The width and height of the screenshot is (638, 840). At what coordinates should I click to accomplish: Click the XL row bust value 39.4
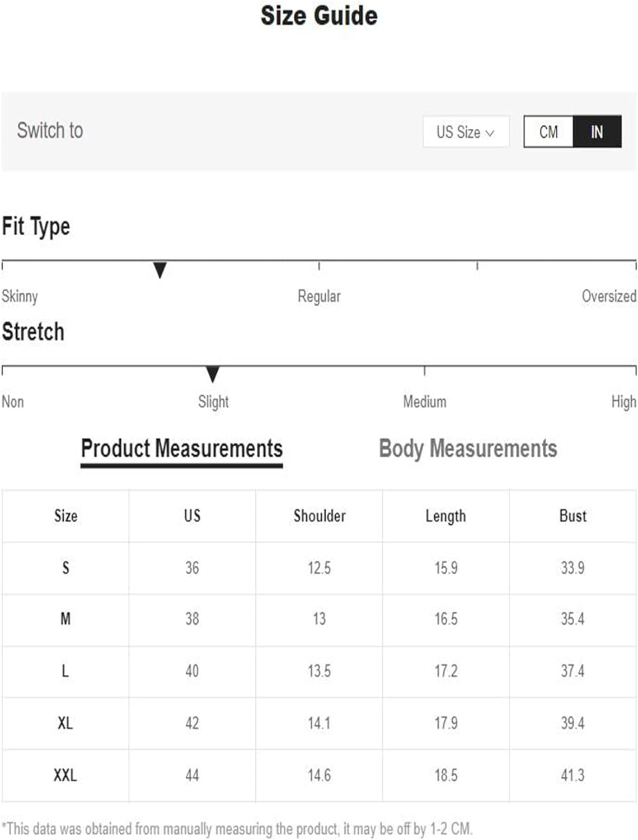pyautogui.click(x=573, y=723)
